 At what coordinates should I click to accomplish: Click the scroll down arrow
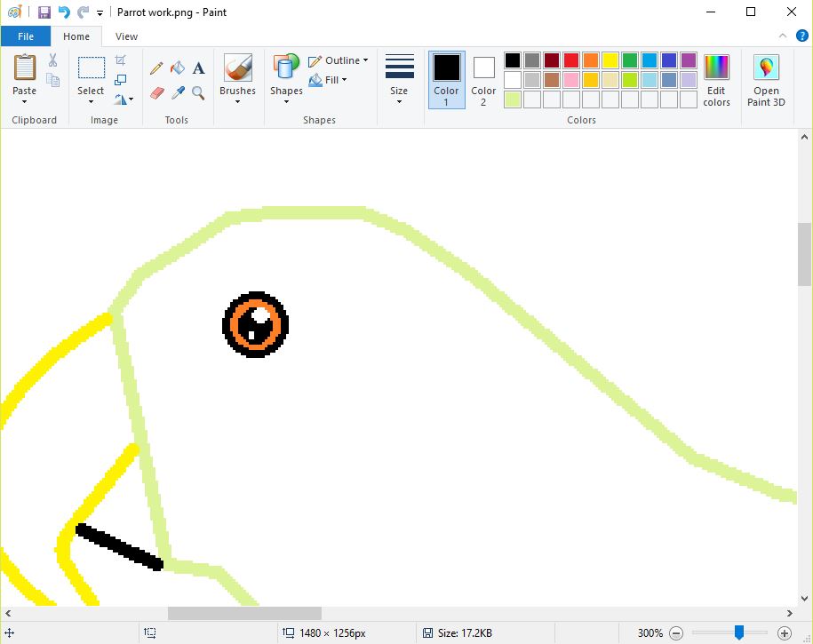coord(804,598)
